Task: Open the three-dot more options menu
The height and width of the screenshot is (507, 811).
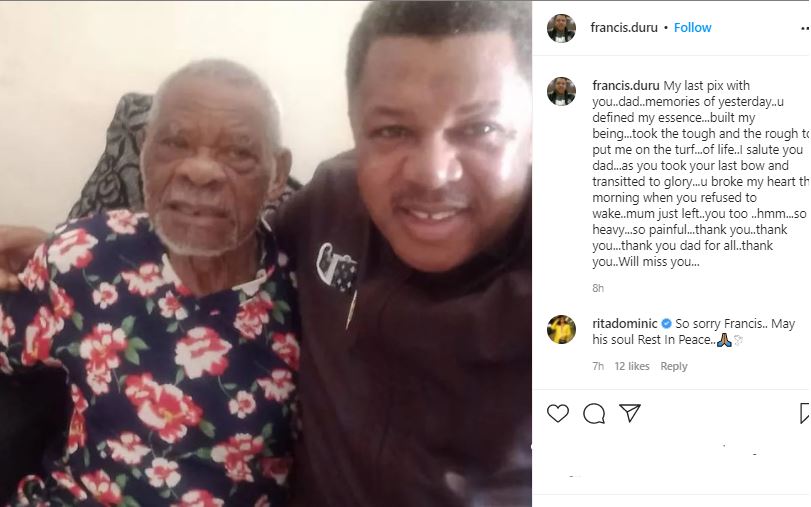Action: point(805,28)
